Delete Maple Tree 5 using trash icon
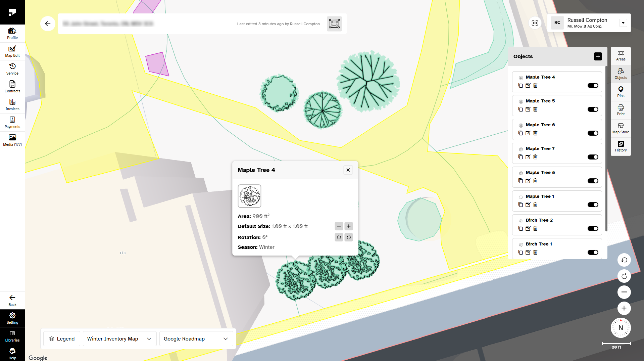This screenshot has width=644, height=361. coord(535,109)
